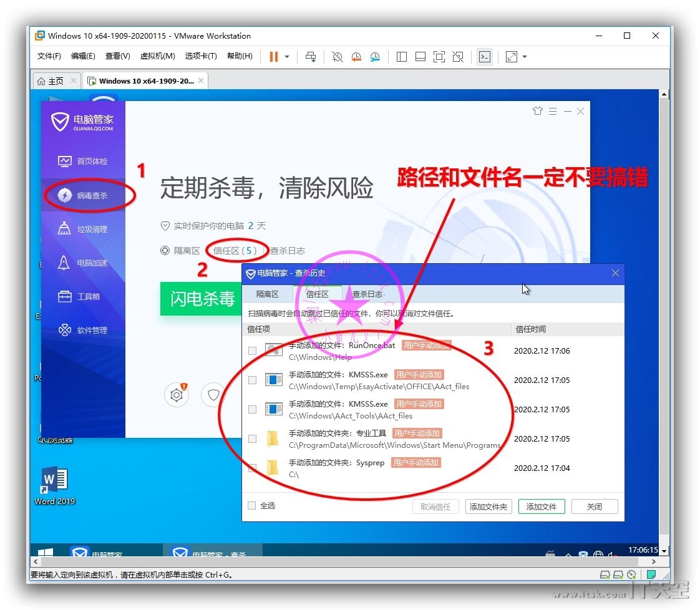Open 隔离区 link in main window
The height and width of the screenshot is (610, 700).
(187, 251)
